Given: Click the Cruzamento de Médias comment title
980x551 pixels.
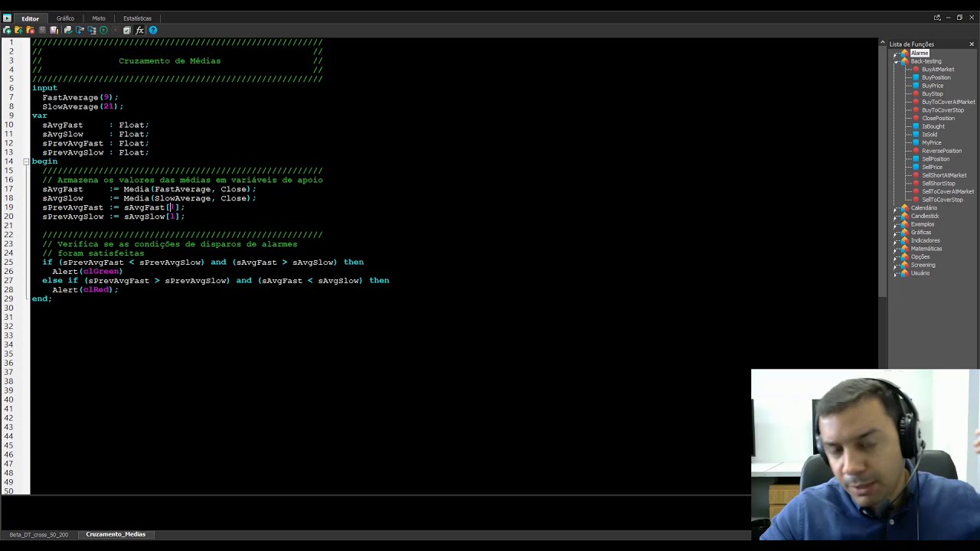Looking at the screenshot, I should tap(169, 60).
